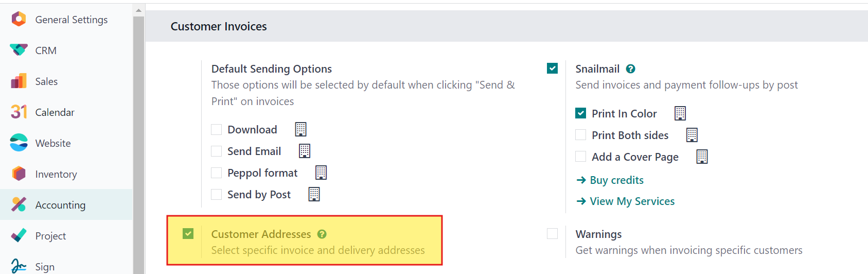Screen dimensions: 868x274
Task: Tick the Send Email checkbox
Action: [x=217, y=151]
